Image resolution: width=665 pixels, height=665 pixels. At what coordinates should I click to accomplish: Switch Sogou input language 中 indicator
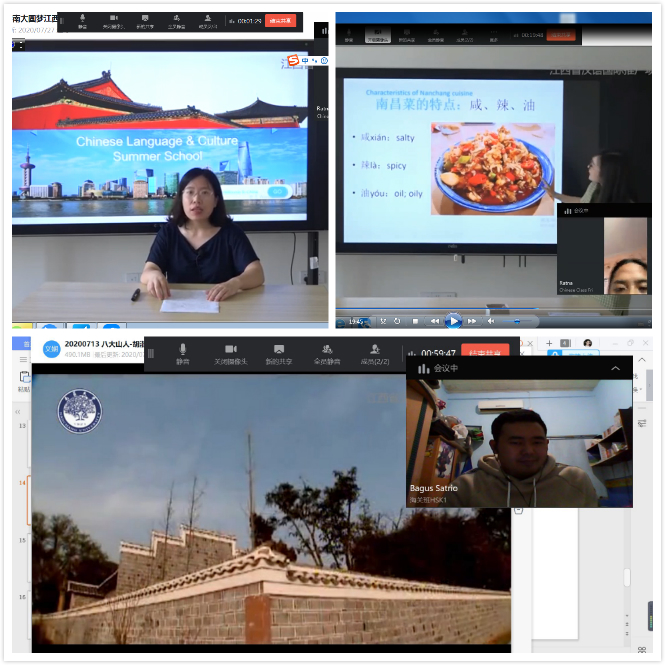[x=305, y=61]
